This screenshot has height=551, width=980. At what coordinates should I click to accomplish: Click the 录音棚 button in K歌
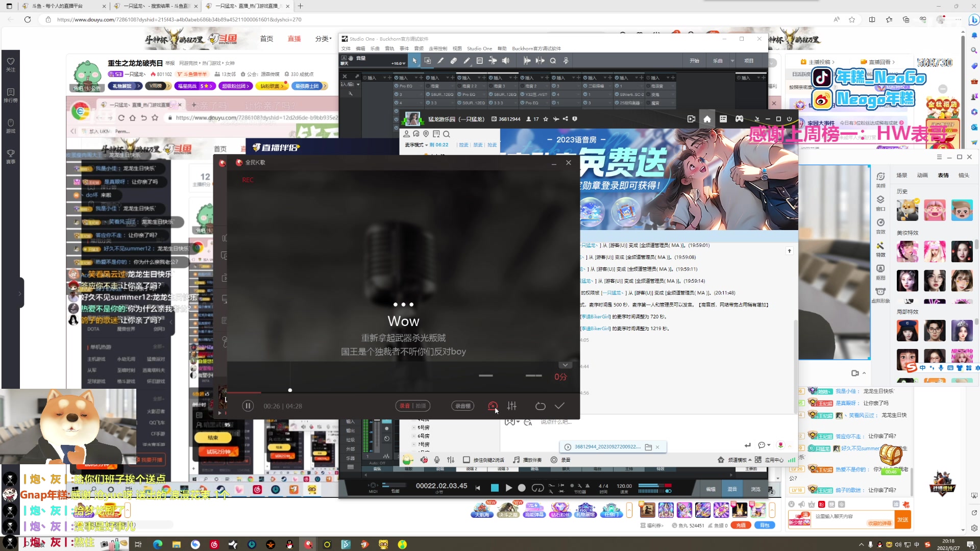463,406
